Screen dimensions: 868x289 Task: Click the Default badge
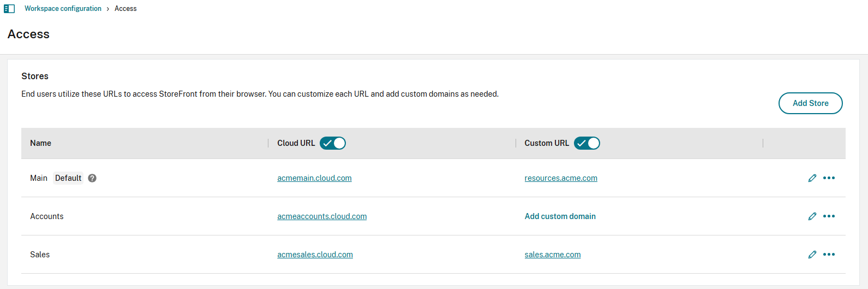pos(68,178)
